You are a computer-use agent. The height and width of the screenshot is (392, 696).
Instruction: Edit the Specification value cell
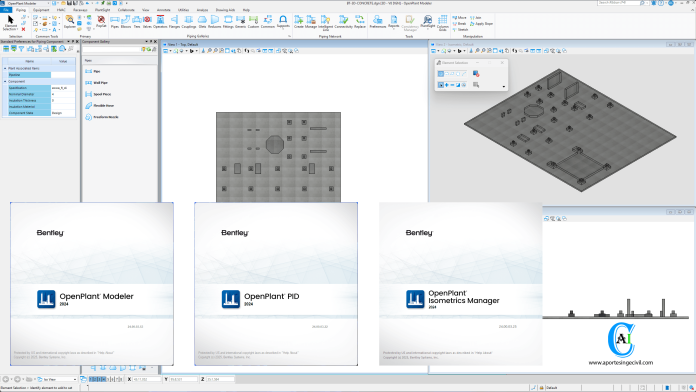(63, 88)
